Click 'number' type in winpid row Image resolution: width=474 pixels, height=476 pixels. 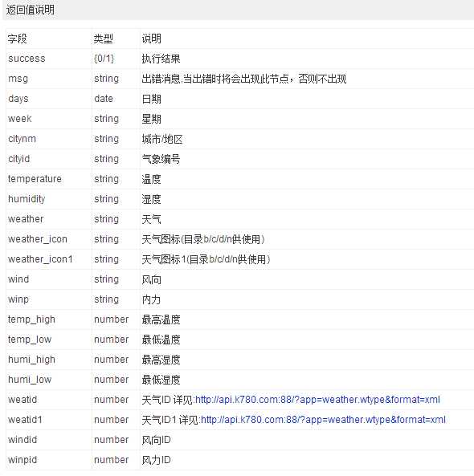112,460
